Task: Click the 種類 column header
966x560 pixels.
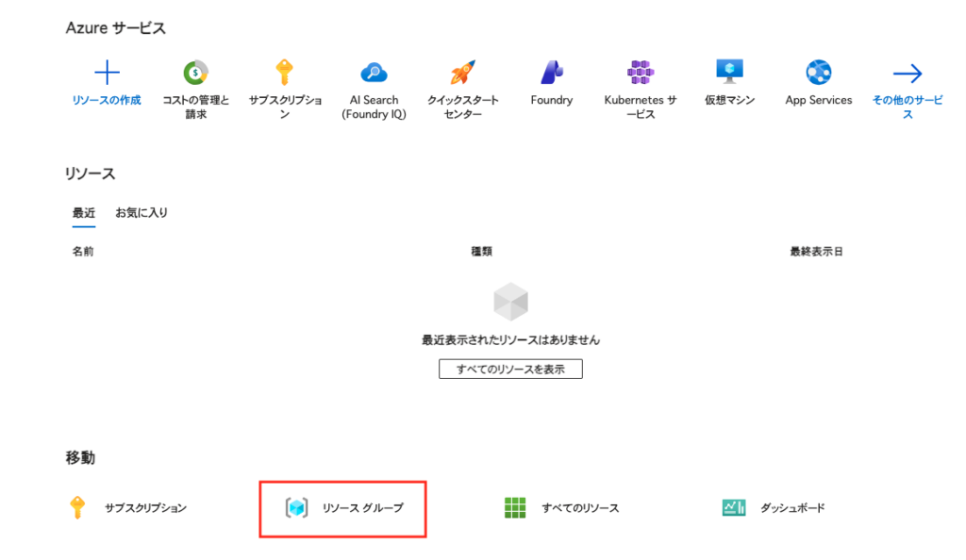Action: [x=482, y=251]
